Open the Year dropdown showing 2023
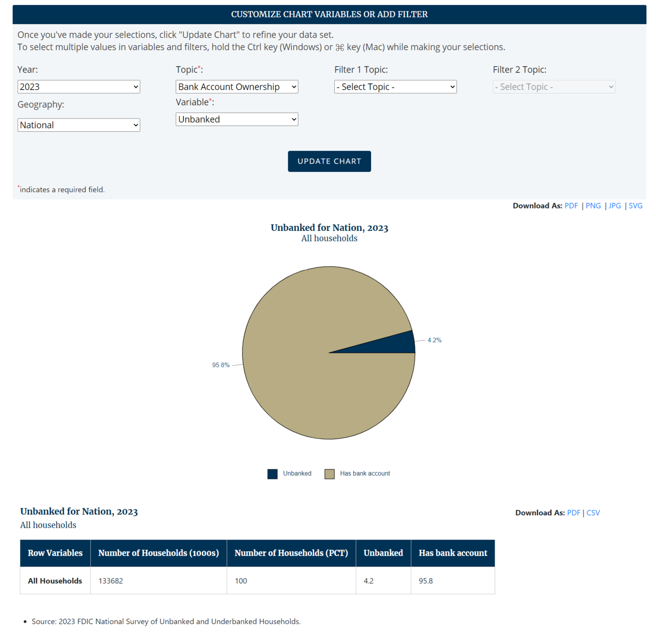Screen dimensions: 656x644 (x=78, y=87)
